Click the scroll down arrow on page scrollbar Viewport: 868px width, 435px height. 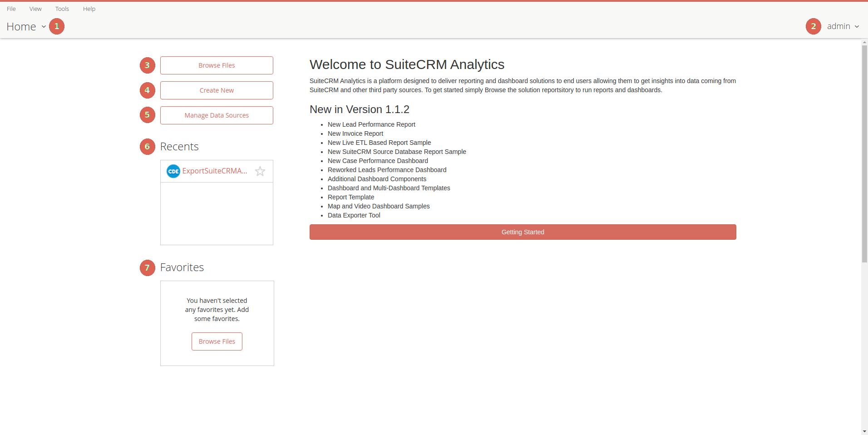(x=864, y=431)
